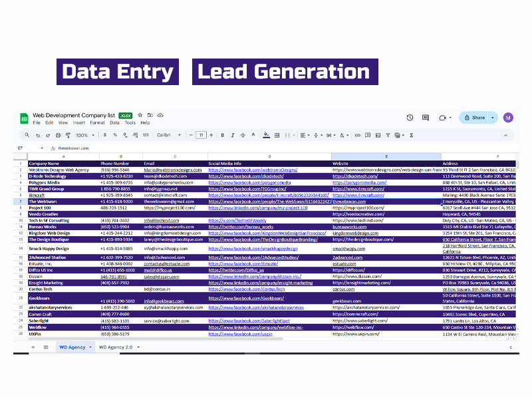Expand the Share button dropdown arrow
Image resolution: width=532 pixels, height=399 pixels.
click(493, 118)
